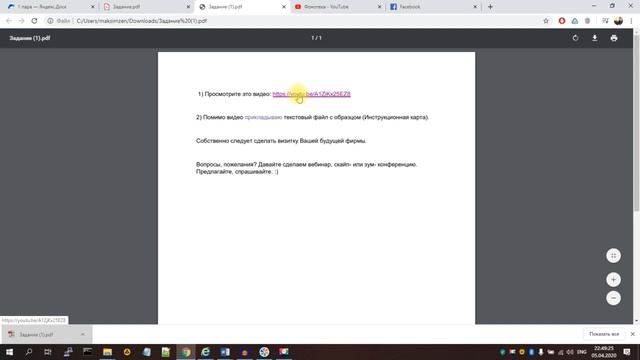Open the grey-blue dome extension icon
The image size is (640, 360).
[x=575, y=21]
